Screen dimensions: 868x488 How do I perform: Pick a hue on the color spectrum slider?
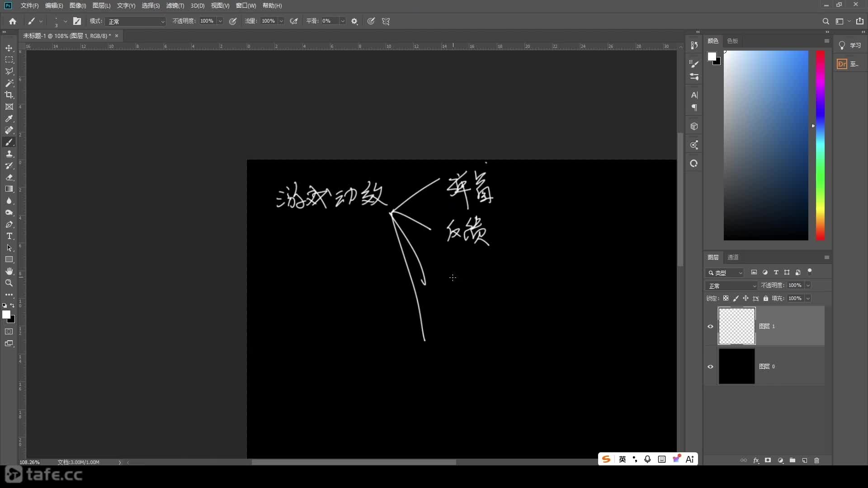point(820,145)
